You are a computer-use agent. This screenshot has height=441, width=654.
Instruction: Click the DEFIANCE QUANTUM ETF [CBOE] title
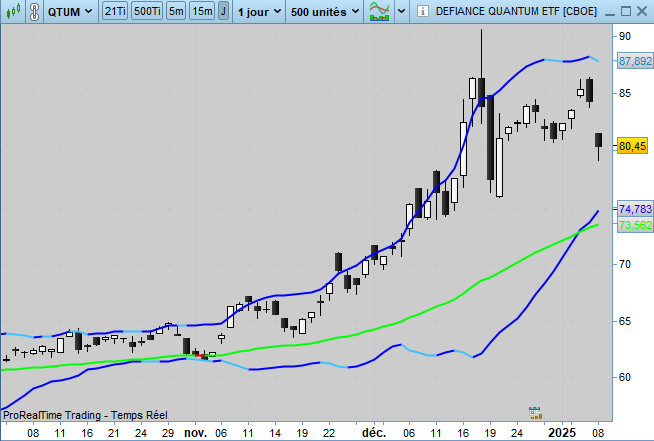coord(516,11)
